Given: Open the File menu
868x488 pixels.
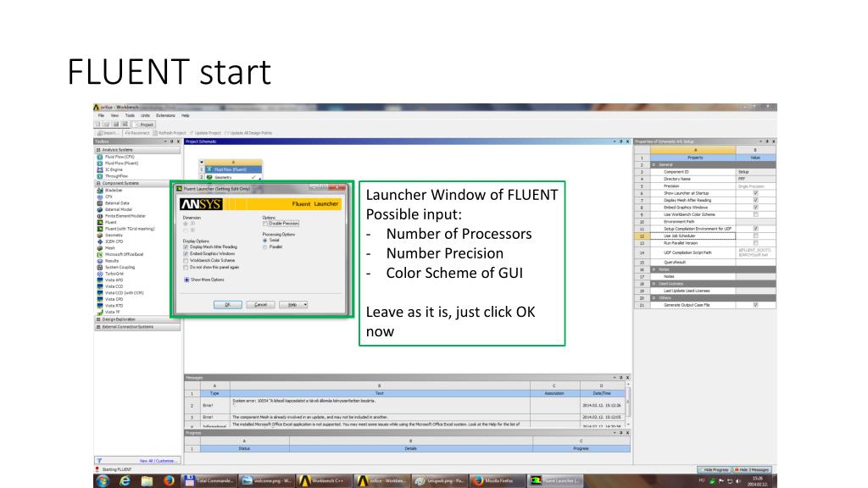Looking at the screenshot, I should click(102, 115).
